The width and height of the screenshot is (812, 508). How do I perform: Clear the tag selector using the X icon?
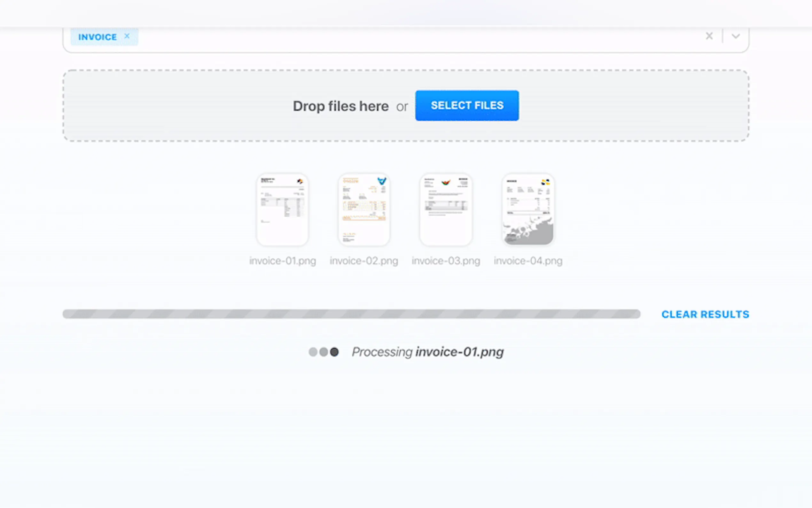coord(709,36)
